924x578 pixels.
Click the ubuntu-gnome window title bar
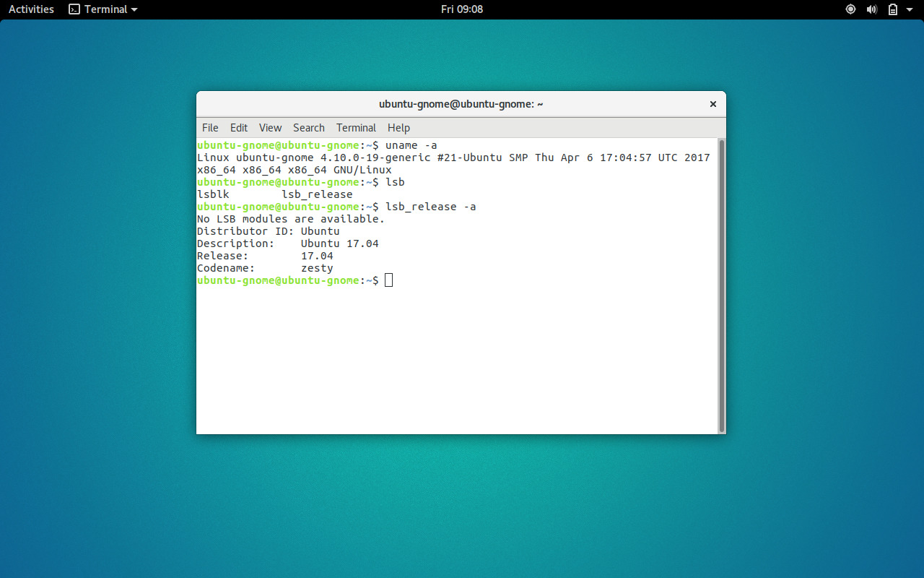click(461, 103)
